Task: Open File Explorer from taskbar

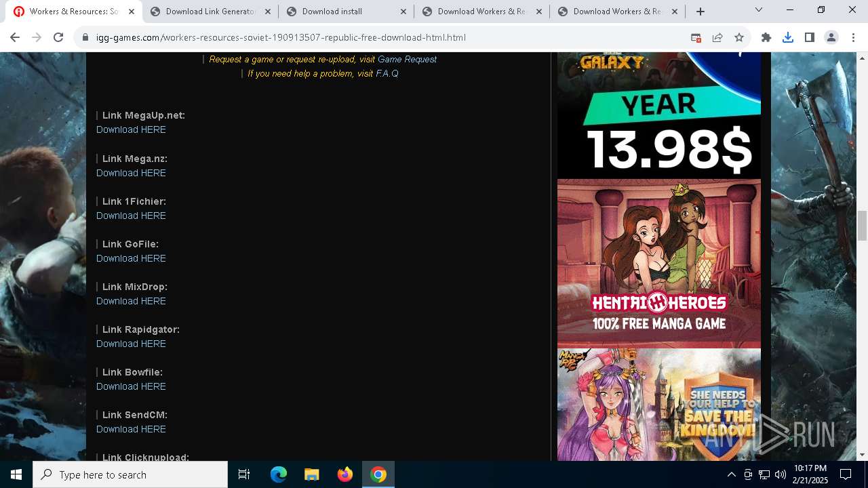Action: point(311,474)
